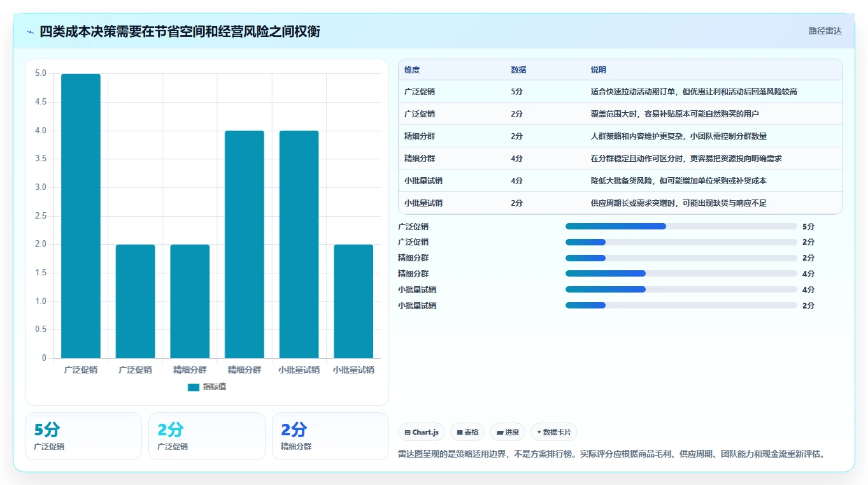
Task: Click the dashboard title 四类成本决策需要在节省空间和经营风险之间权衡
Action: [180, 32]
